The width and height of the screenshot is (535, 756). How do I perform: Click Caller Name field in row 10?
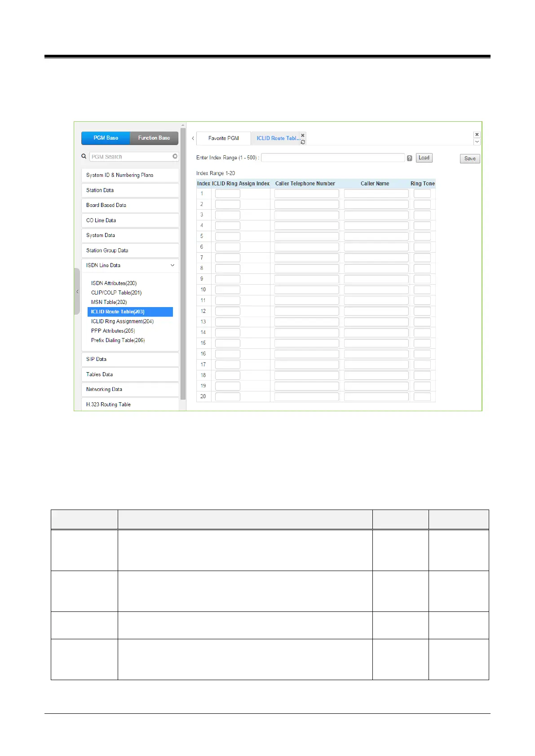[x=376, y=290]
